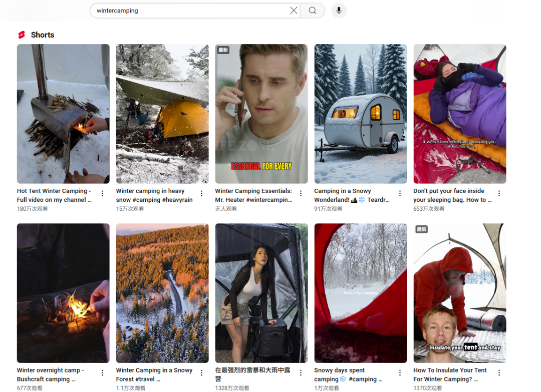
Task: Open three-dot menu for Camping in a Snowy Wonderland
Action: 400,194
